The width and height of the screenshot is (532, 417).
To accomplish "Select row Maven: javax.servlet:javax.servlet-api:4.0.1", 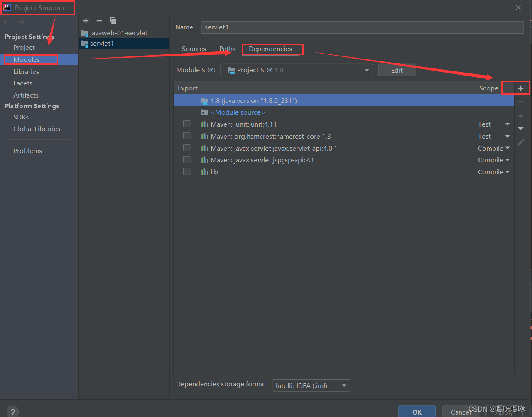I will pyautogui.click(x=344, y=148).
